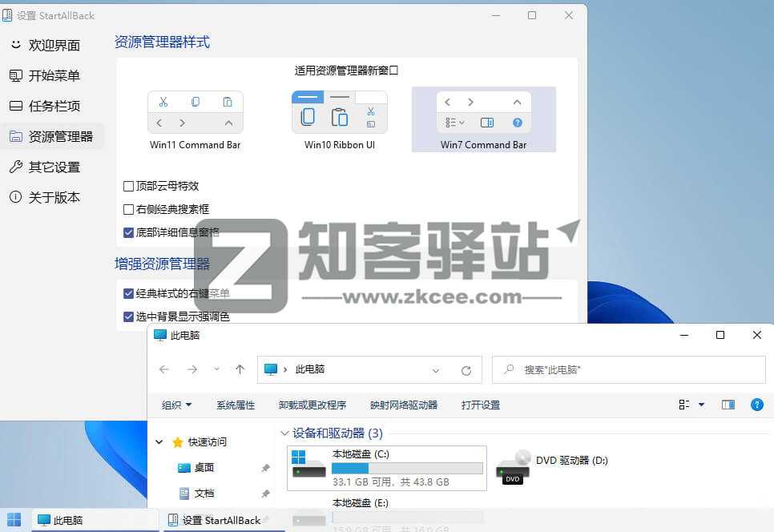Collapse the 设备和驱动器 (3) group
This screenshot has width=774, height=532.
[284, 433]
